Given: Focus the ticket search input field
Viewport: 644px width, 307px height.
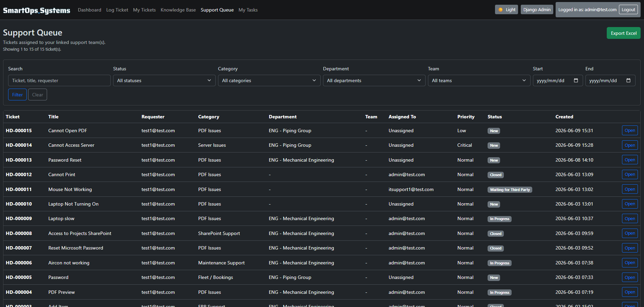Looking at the screenshot, I should point(59,80).
